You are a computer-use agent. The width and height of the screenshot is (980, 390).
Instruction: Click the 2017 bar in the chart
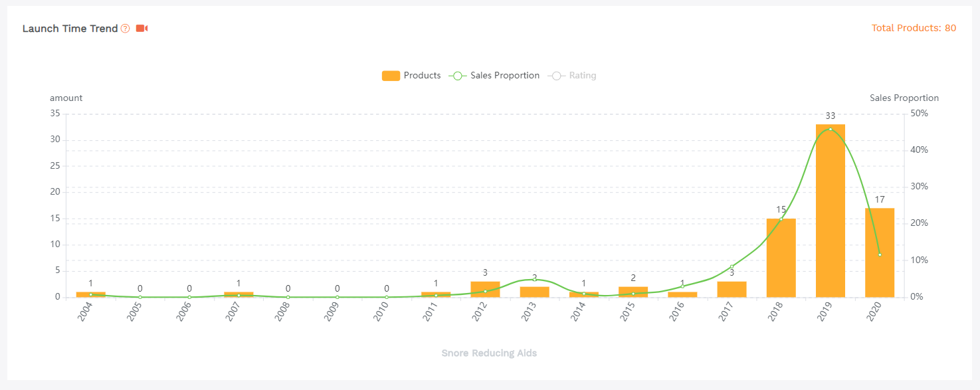[732, 290]
